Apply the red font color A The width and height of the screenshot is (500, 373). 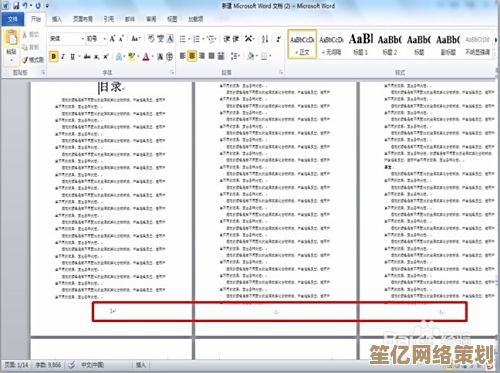coord(146,57)
